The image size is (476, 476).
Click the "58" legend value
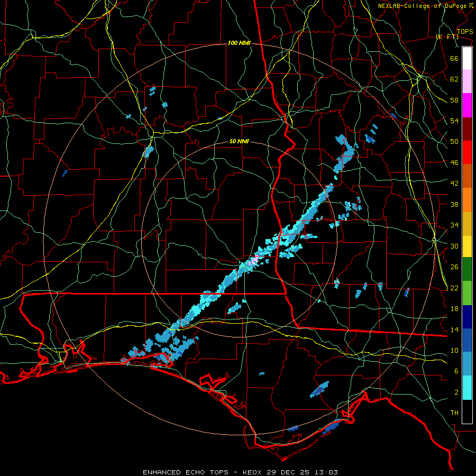(454, 100)
